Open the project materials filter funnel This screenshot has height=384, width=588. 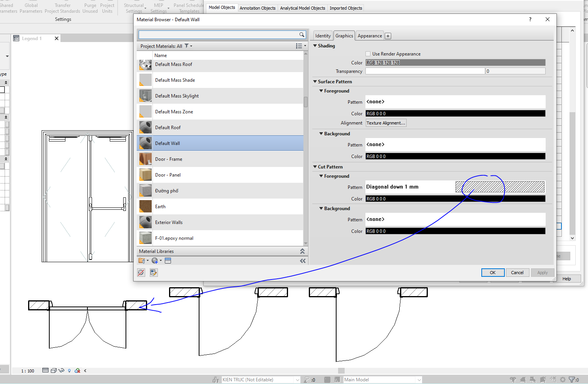pyautogui.click(x=187, y=46)
